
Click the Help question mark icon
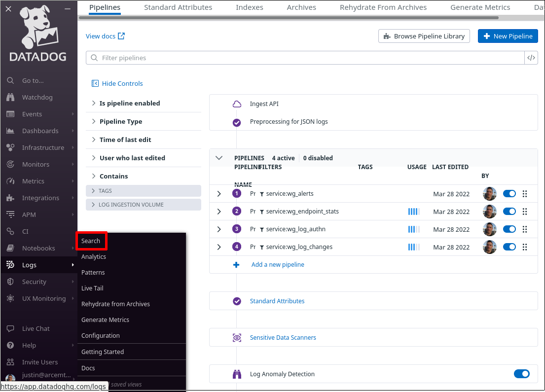pos(10,345)
